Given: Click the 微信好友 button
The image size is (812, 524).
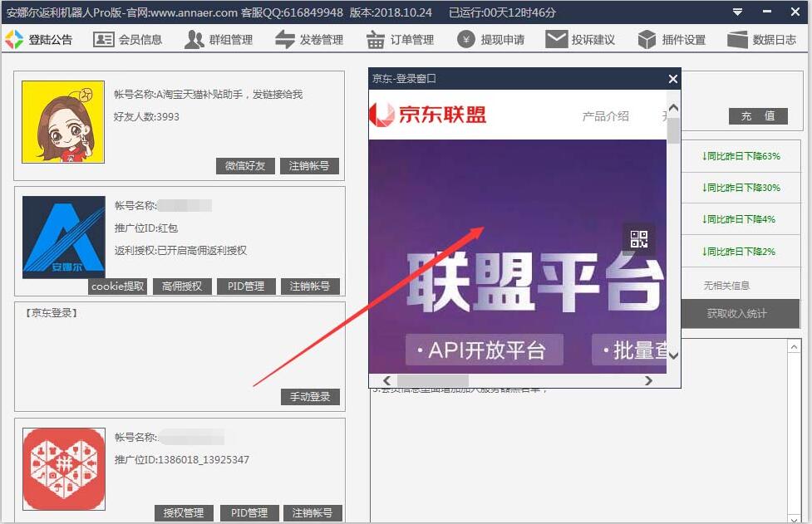Looking at the screenshot, I should [245, 165].
